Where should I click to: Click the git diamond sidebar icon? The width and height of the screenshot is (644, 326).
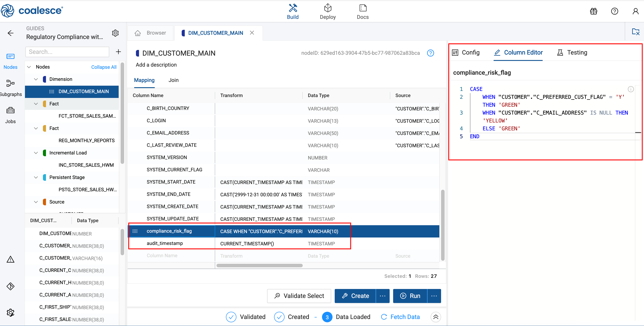click(x=11, y=286)
